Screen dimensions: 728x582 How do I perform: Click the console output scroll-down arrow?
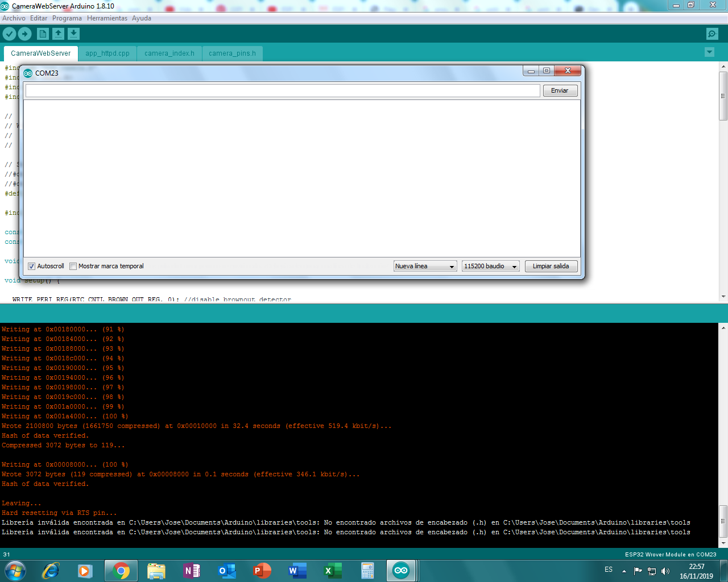click(x=723, y=543)
